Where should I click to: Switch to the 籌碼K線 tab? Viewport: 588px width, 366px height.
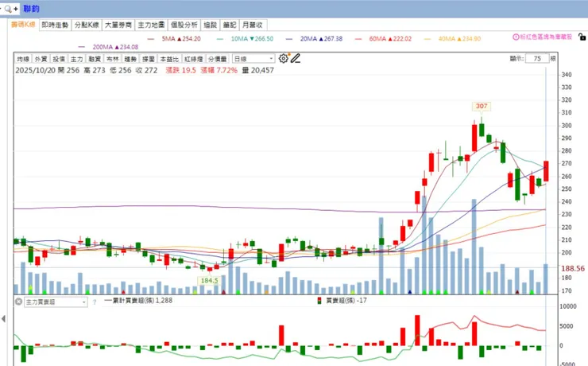tap(23, 25)
